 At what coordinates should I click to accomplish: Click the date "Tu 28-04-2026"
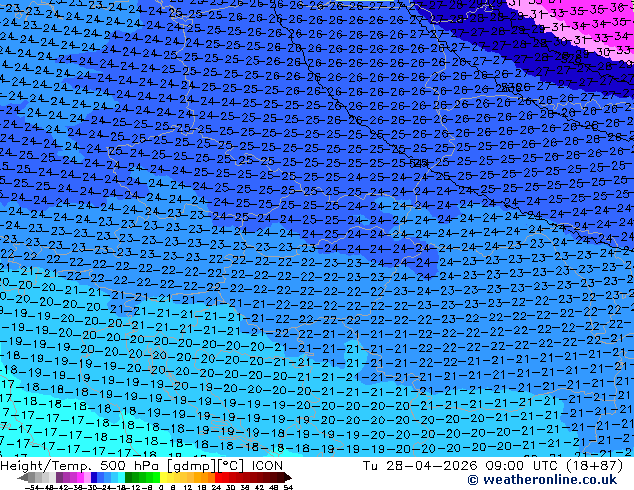420,466
